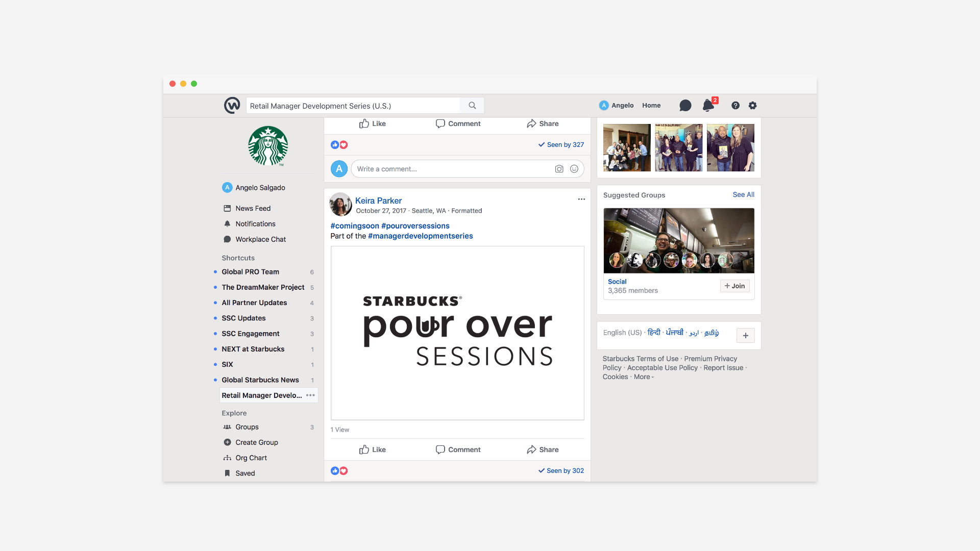Viewport: 980px width, 551px height.
Task: Open the SIX shortcut
Action: pyautogui.click(x=227, y=365)
